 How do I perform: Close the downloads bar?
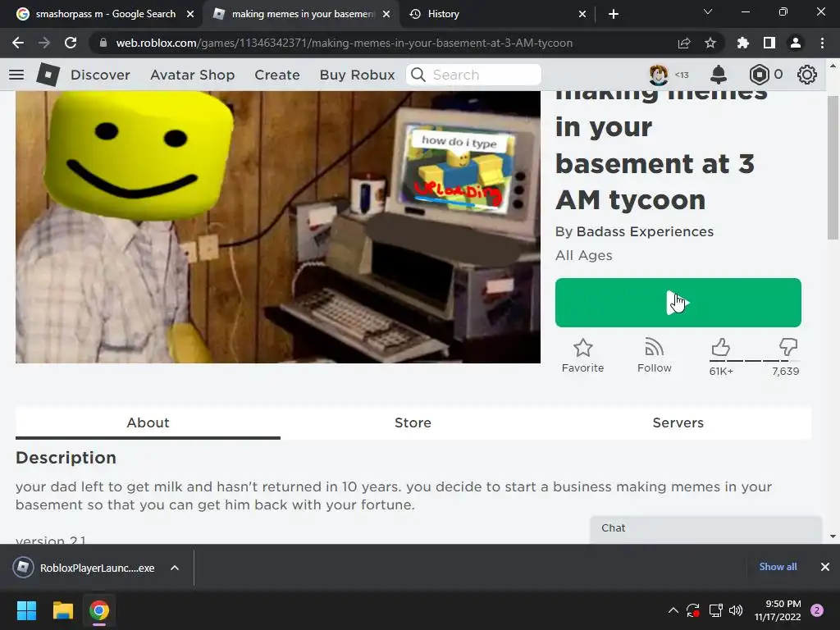click(x=825, y=567)
